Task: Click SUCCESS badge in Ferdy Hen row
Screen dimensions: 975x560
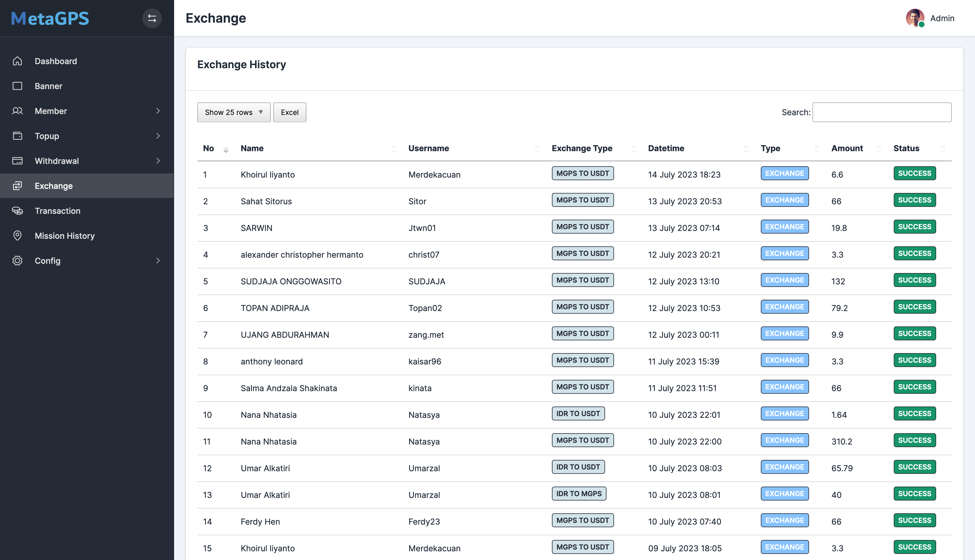Action: click(915, 520)
